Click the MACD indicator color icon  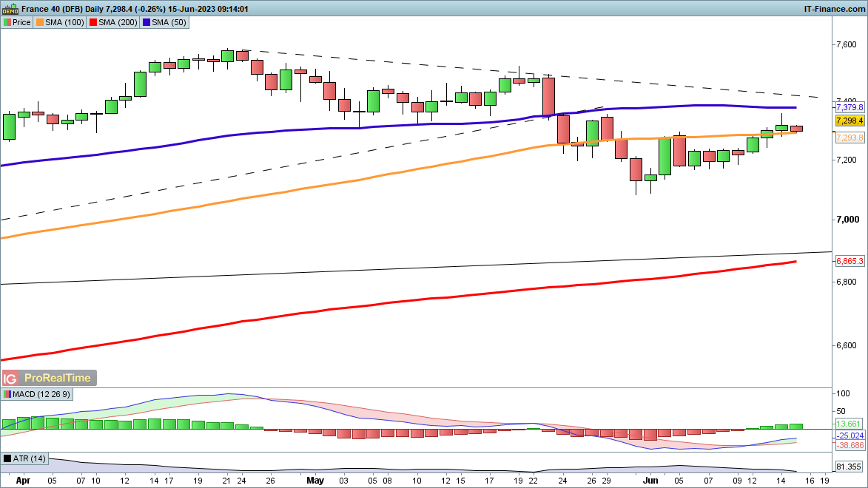7,395
